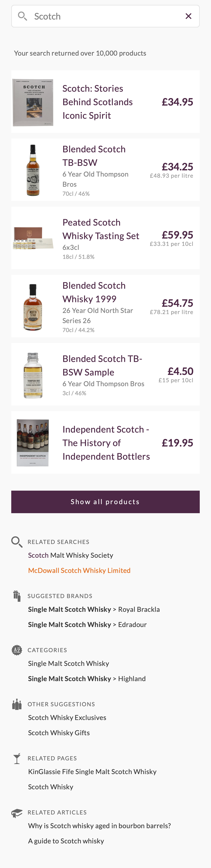Open A guide to Scotch whisky article
The width and height of the screenshot is (211, 868).
pyautogui.click(x=66, y=840)
